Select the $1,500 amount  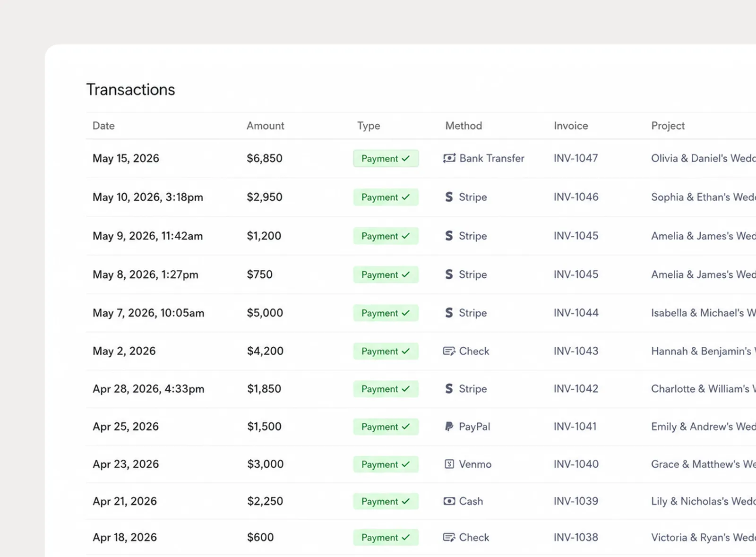pos(264,427)
